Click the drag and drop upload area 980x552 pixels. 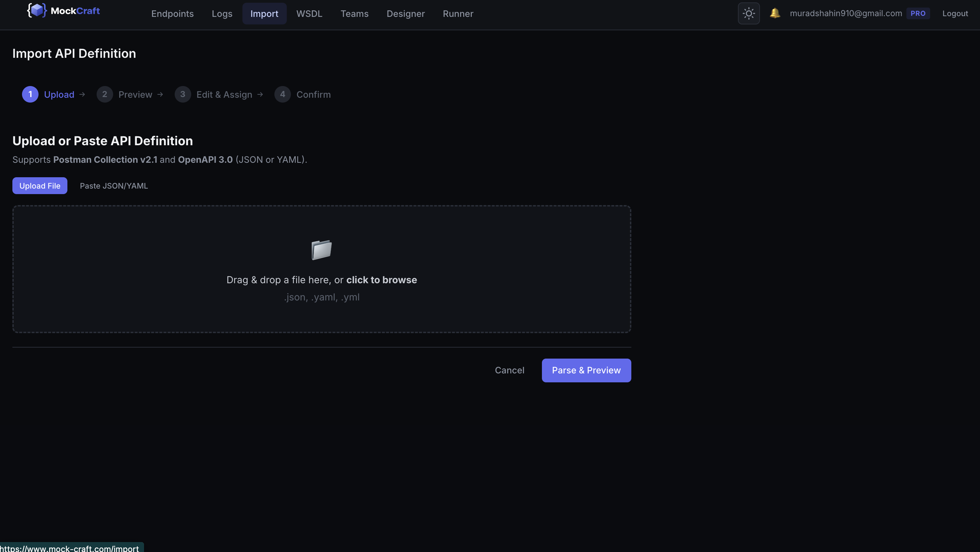[322, 269]
